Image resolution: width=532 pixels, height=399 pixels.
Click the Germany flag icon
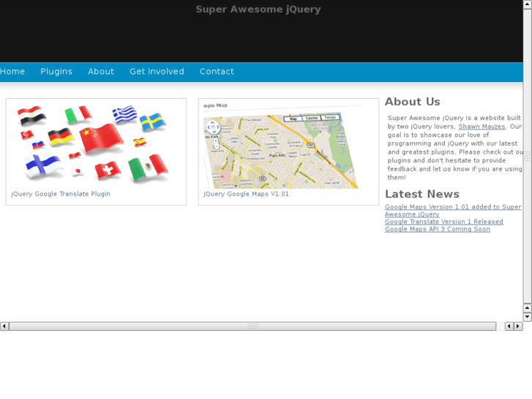[61, 137]
